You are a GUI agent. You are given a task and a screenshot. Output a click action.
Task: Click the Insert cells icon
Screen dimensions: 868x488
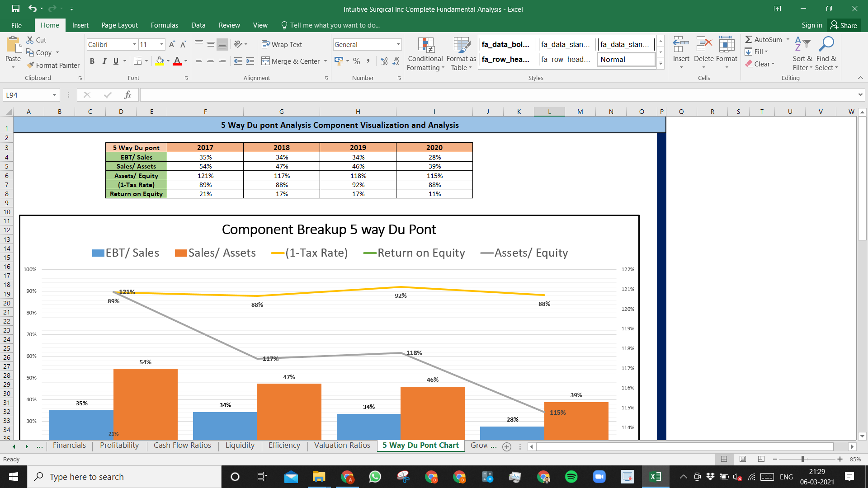tap(681, 45)
